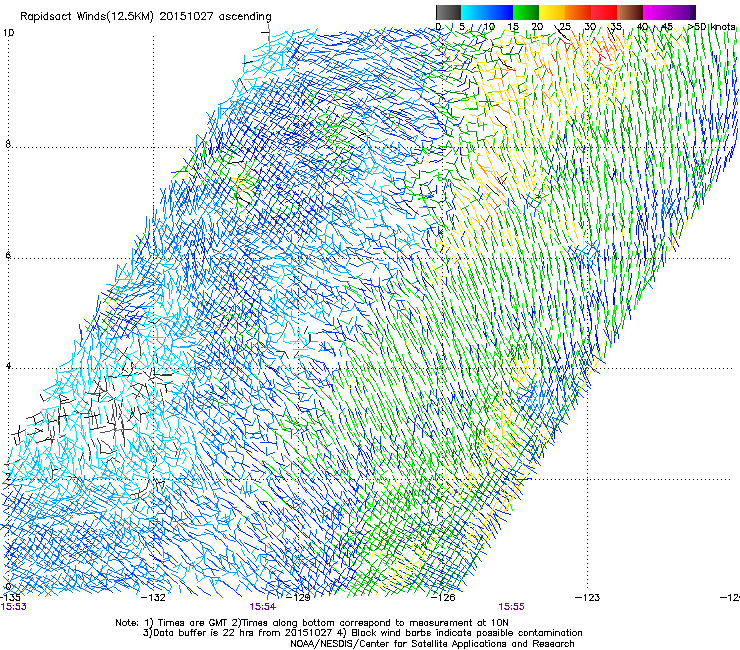Click the yellow 20-25 knots legend segment
Image resolution: width=740 pixels, height=650 pixels.
[552, 12]
